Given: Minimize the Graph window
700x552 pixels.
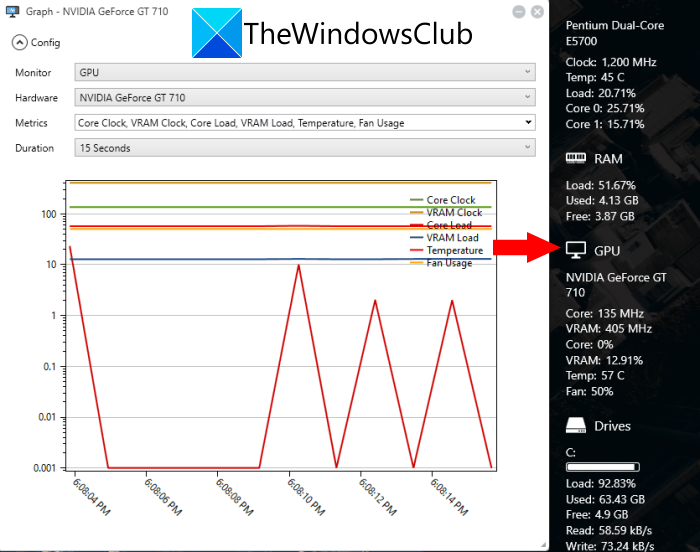Looking at the screenshot, I should [519, 12].
